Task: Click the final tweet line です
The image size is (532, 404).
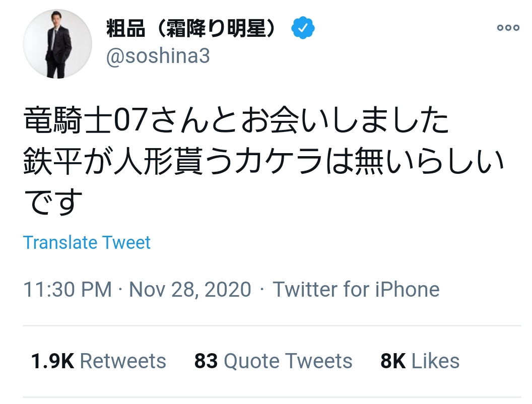Action: [x=53, y=203]
